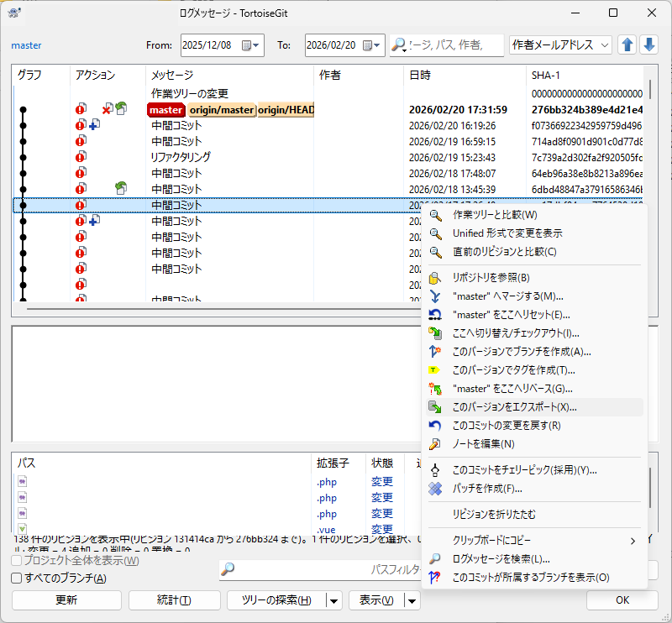This screenshot has height=623, width=672.
Task: Click the 統計(T) button
Action: [x=174, y=600]
